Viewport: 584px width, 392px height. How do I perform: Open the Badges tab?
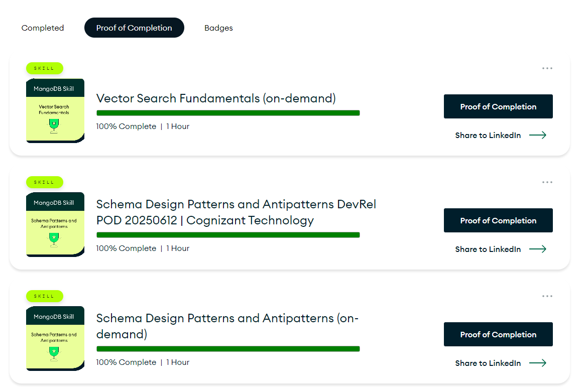tap(218, 28)
